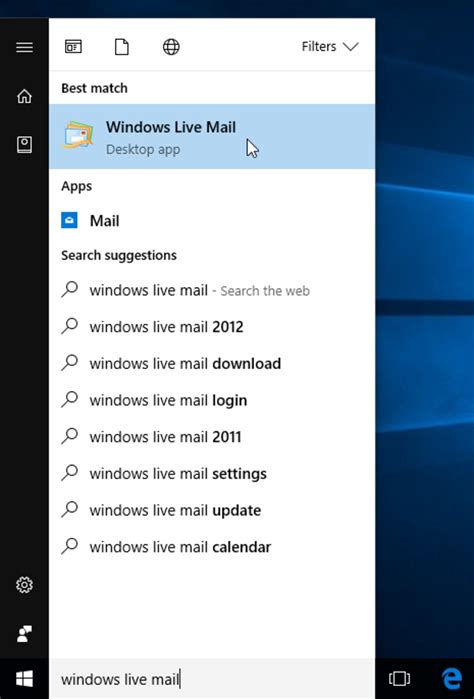Expand the Filters dropdown
This screenshot has height=699, width=474.
click(x=330, y=46)
